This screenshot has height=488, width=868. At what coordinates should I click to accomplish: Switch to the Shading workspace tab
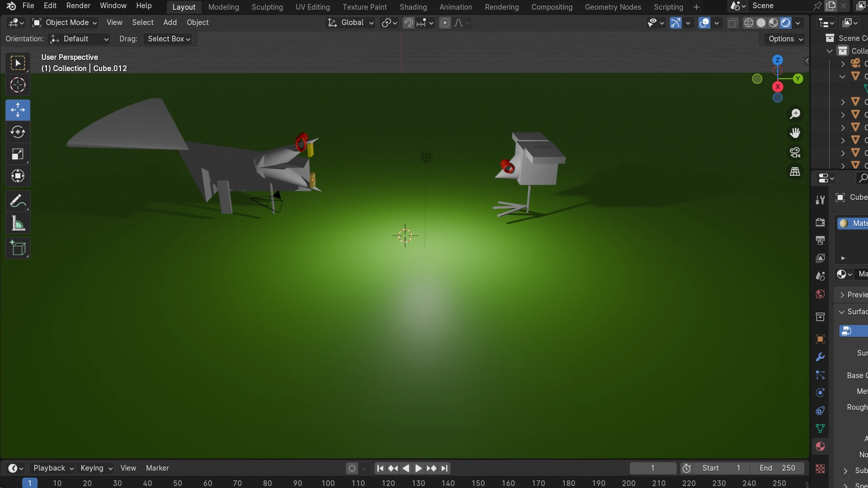[x=413, y=7]
